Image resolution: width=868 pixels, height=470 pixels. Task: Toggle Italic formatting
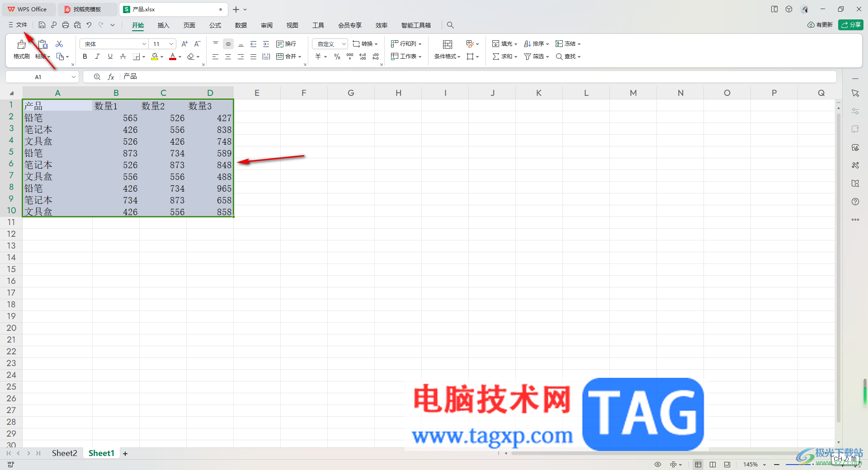pyautogui.click(x=97, y=56)
